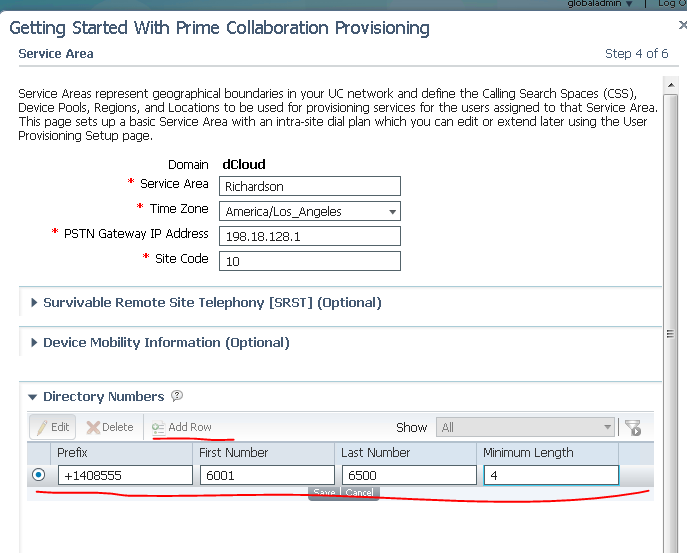Click the vertical scrollbar grip
The width and height of the screenshot is (687, 553).
670,334
